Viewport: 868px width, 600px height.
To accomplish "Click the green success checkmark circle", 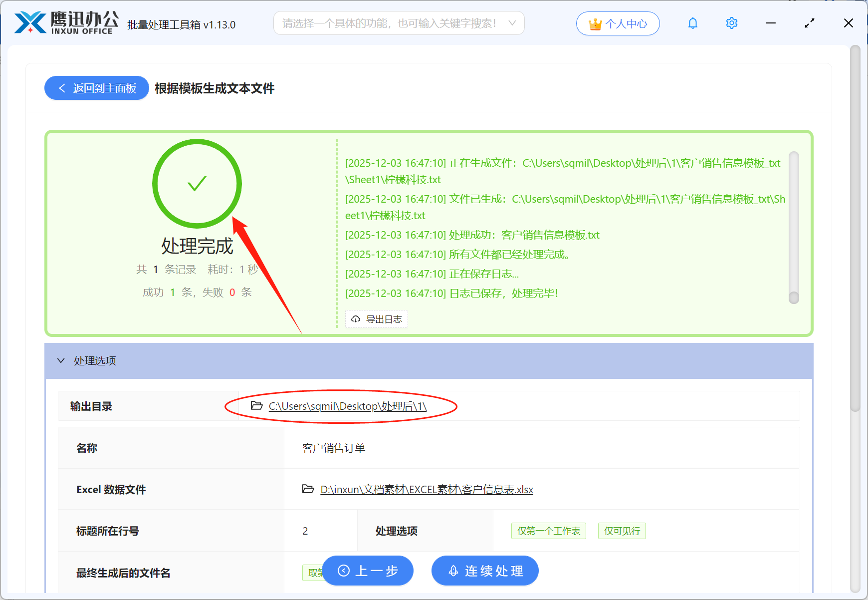I will point(197,184).
